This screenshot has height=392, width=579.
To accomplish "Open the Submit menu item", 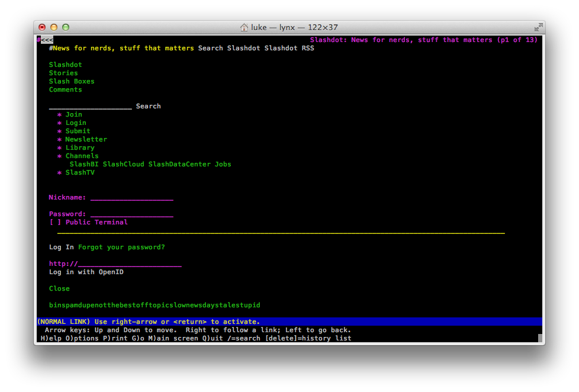I will [78, 131].
